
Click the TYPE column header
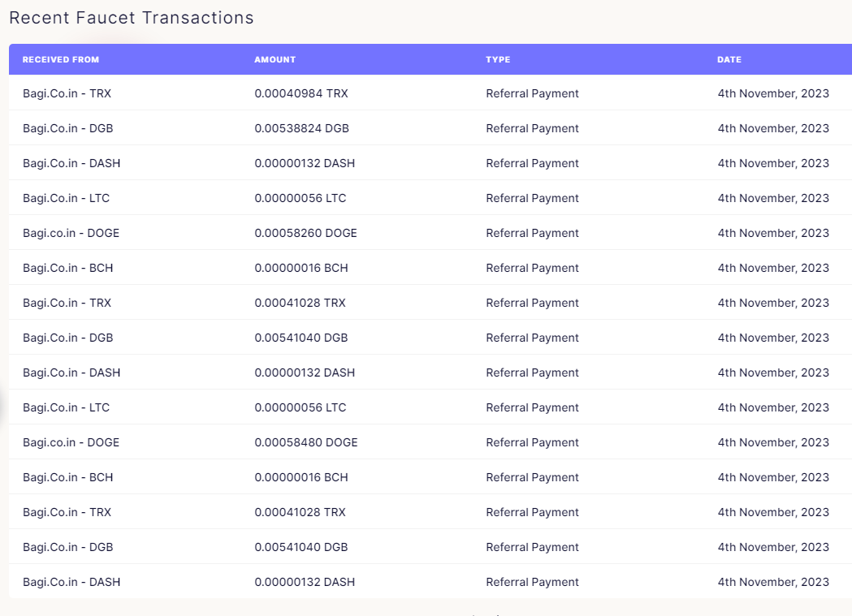coord(498,60)
